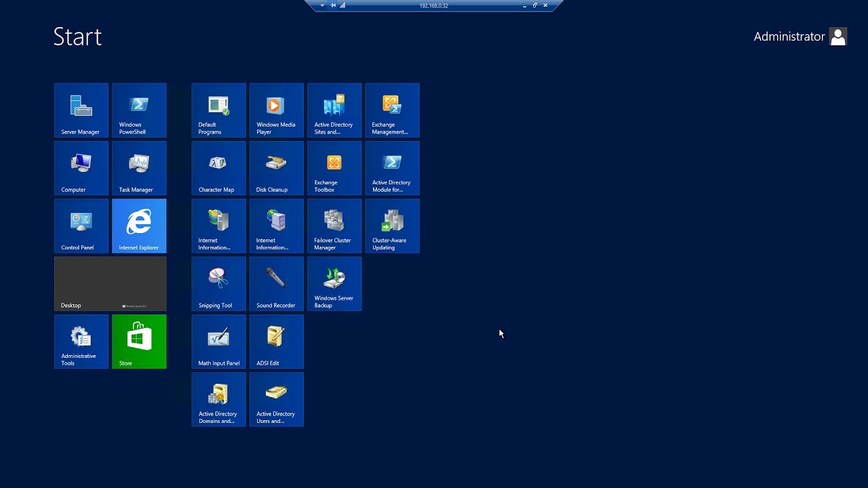Open Task Manager tile
This screenshot has height=488, width=868.
pyautogui.click(x=139, y=168)
